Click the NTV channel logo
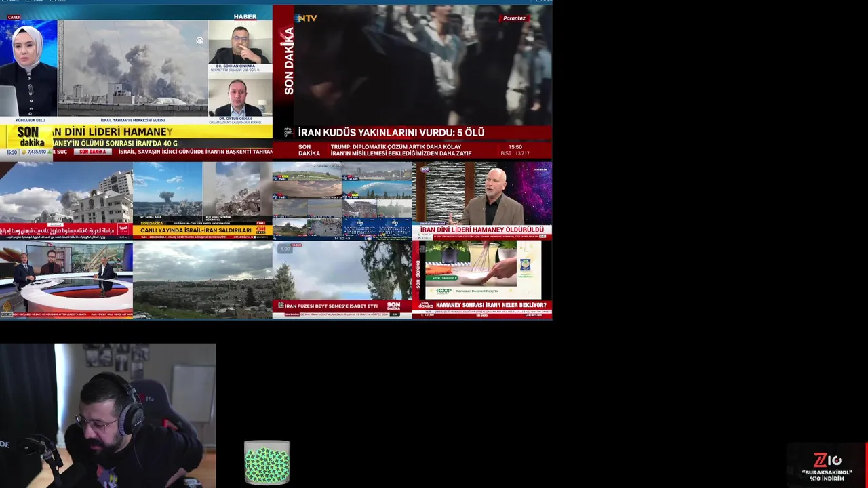The height and width of the screenshot is (488, 868). pos(306,18)
